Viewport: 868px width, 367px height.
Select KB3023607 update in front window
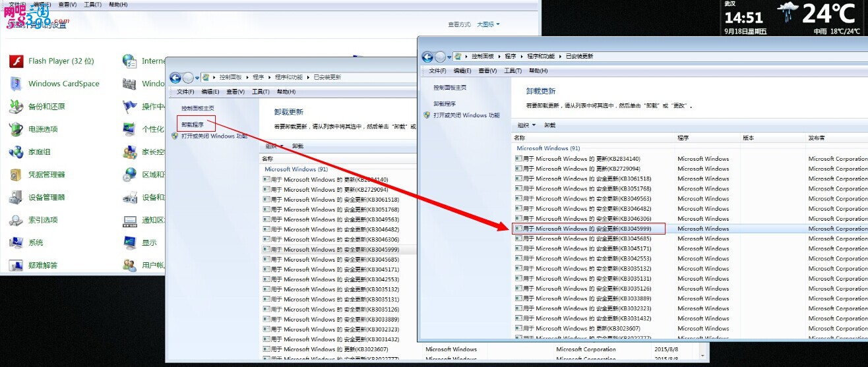coord(690,328)
